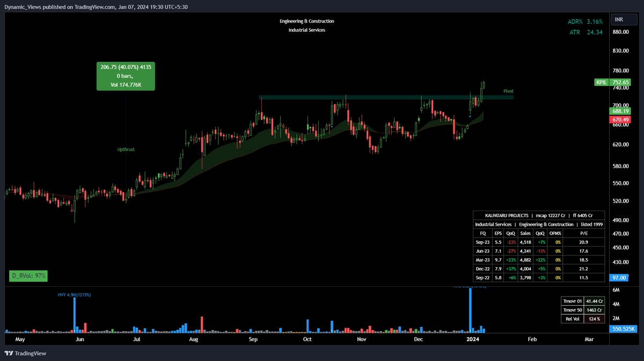Click the TradingView logo at bottom left

pos(25,353)
